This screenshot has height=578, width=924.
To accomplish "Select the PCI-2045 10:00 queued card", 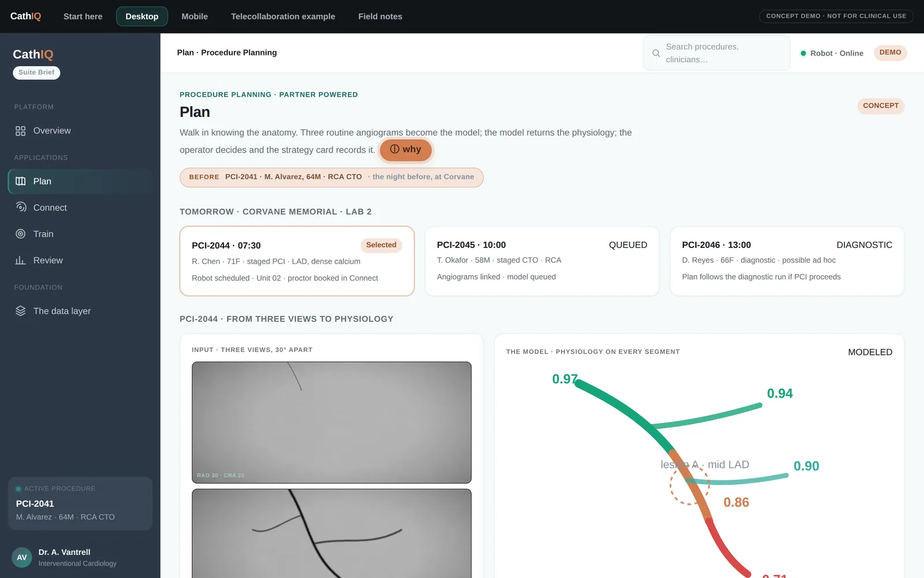I will tap(542, 261).
